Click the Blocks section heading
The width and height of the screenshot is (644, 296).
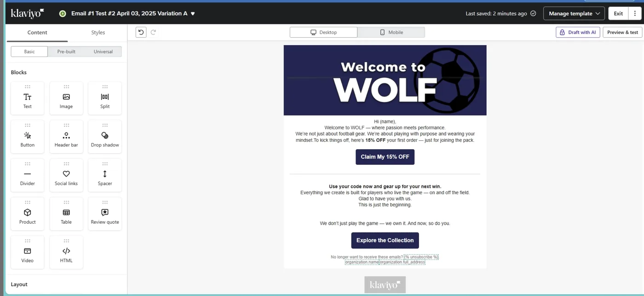click(x=19, y=72)
